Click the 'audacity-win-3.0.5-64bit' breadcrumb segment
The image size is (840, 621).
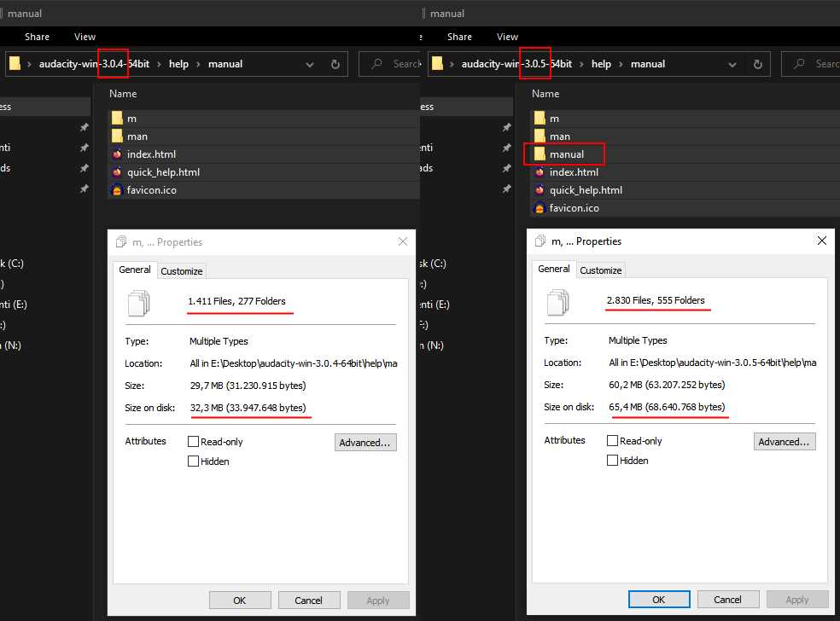coord(517,64)
